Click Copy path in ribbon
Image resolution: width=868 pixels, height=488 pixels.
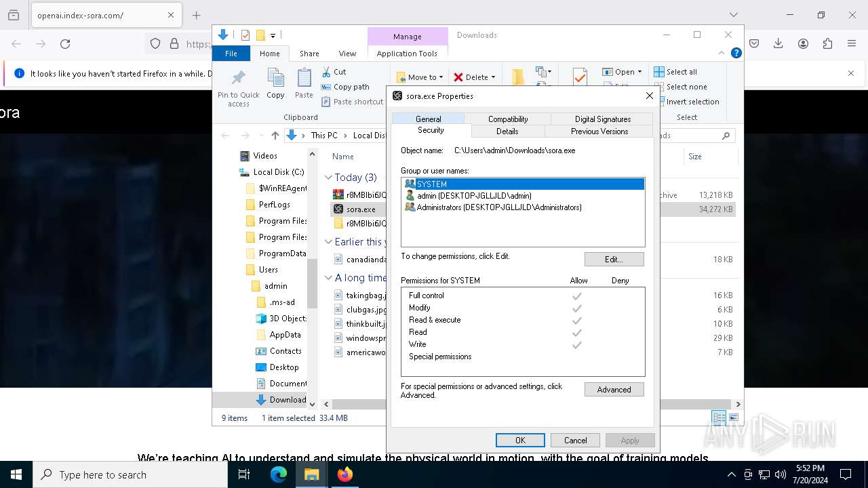tap(345, 87)
